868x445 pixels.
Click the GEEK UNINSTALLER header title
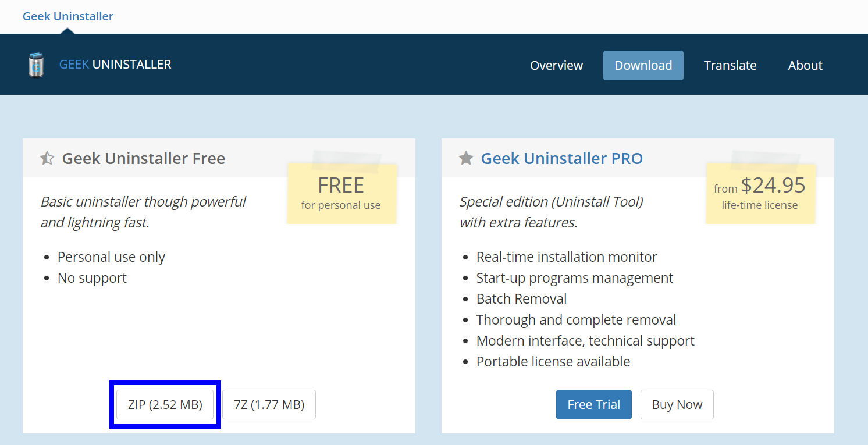pyautogui.click(x=115, y=65)
